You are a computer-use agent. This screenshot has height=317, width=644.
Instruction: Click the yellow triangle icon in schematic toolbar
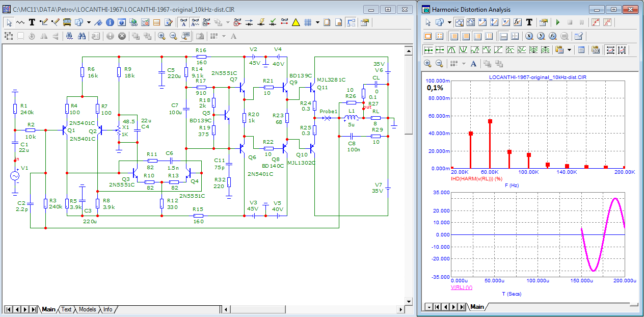coord(296,22)
